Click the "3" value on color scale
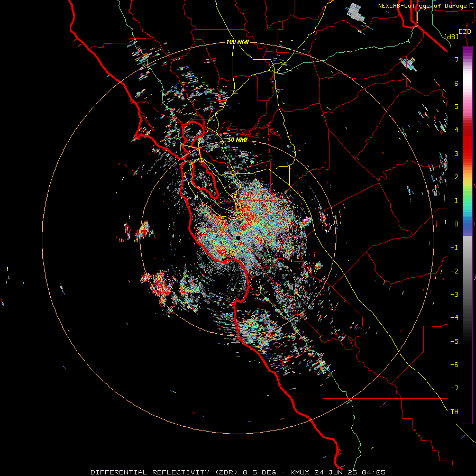The height and width of the screenshot is (476, 476). point(456,153)
